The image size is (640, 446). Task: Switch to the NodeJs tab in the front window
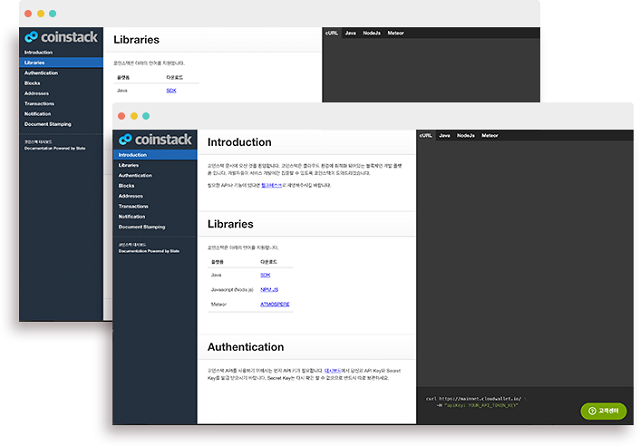coord(466,135)
